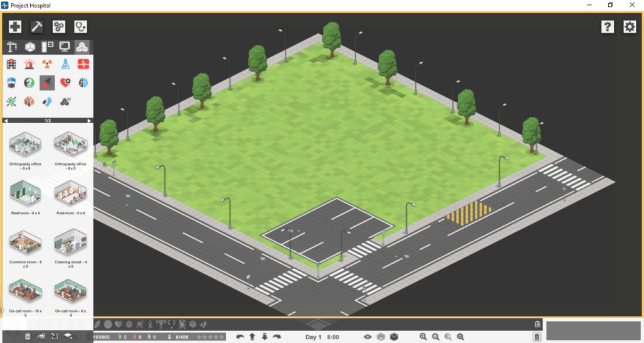
Task: Open the settings gear
Action: tap(630, 27)
